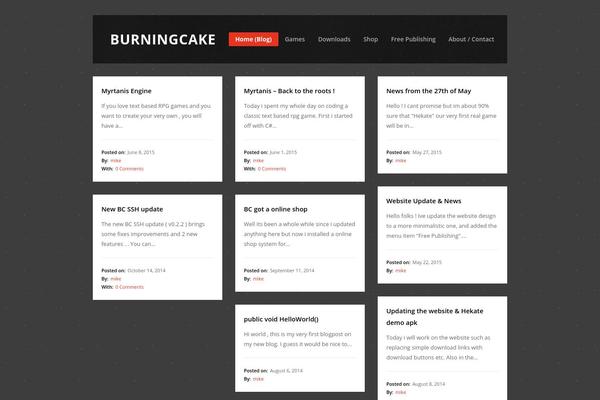Viewport: 600px width, 400px height.
Task: Click author mike on 27th of May post
Action: coord(401,160)
